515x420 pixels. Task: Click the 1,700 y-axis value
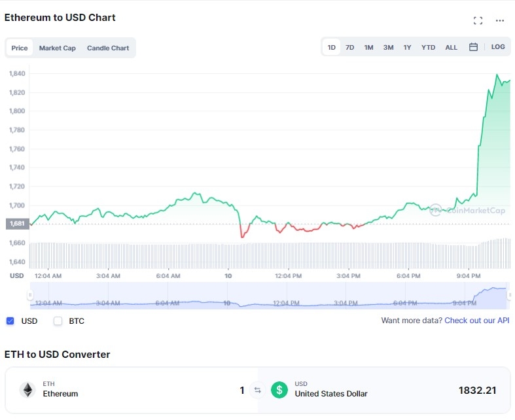[17, 205]
